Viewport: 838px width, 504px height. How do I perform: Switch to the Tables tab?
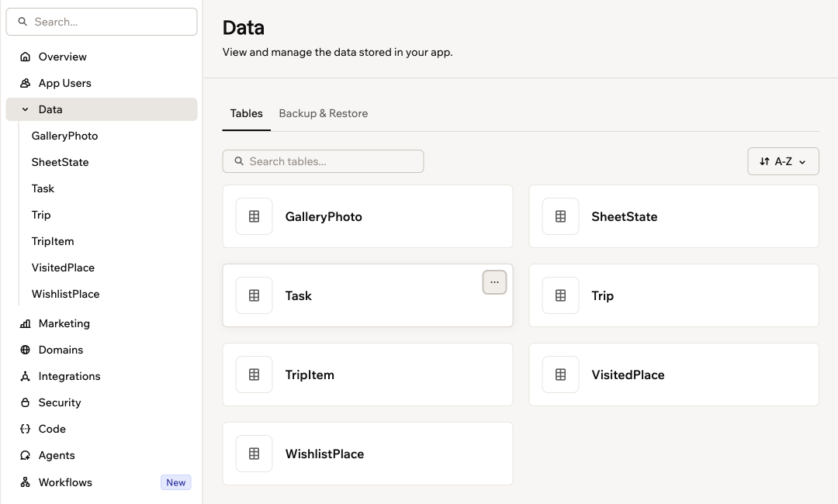click(x=247, y=113)
